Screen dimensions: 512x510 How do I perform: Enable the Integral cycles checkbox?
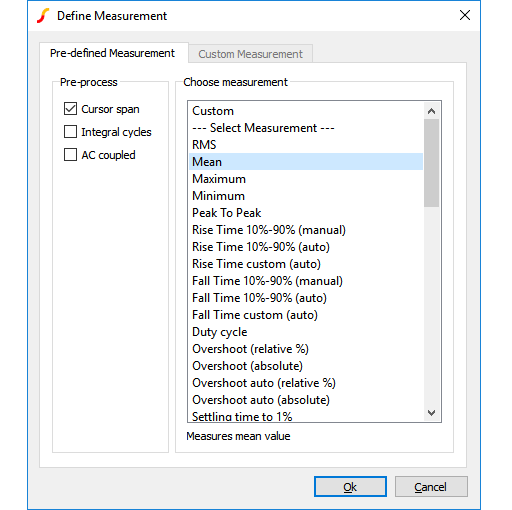click(x=70, y=132)
